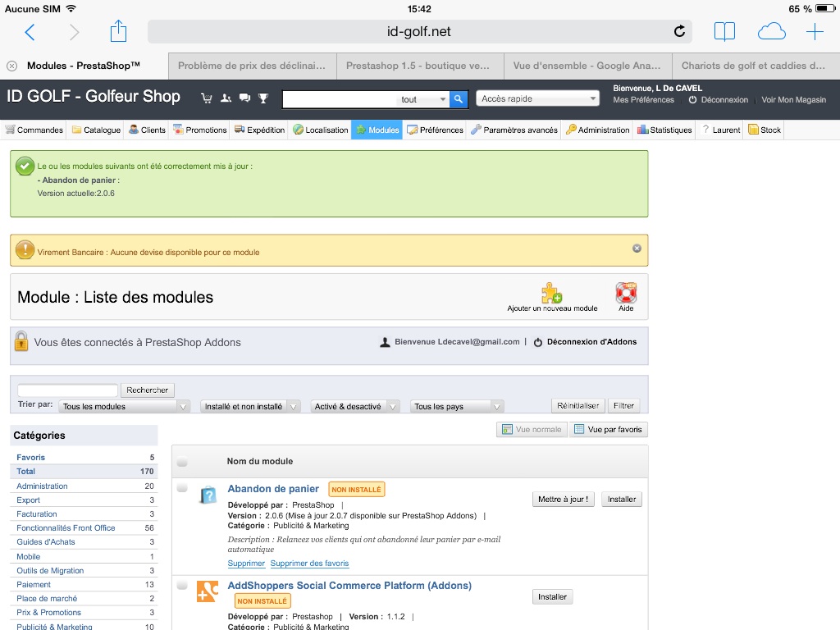Click the AddShoppers orange module icon
The height and width of the screenshot is (630, 840).
point(208,591)
